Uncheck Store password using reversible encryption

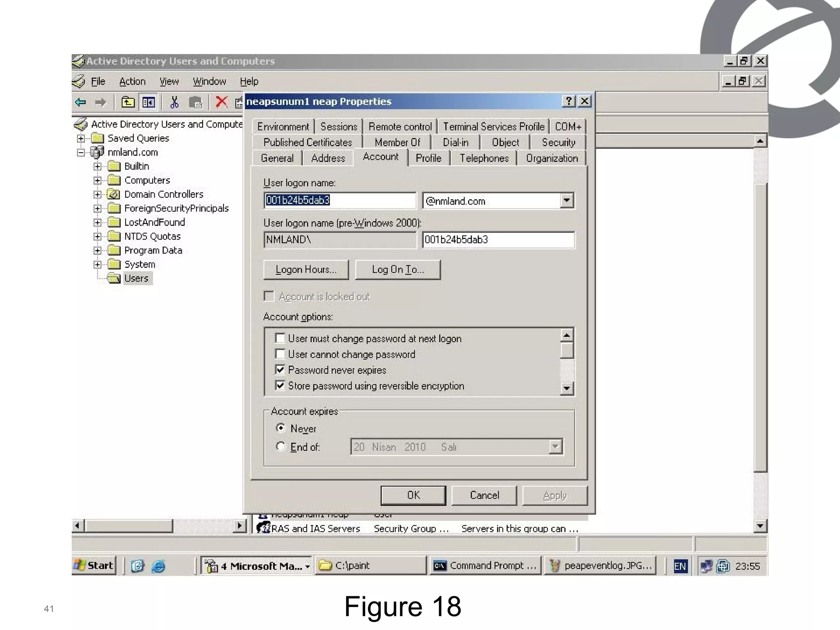280,386
